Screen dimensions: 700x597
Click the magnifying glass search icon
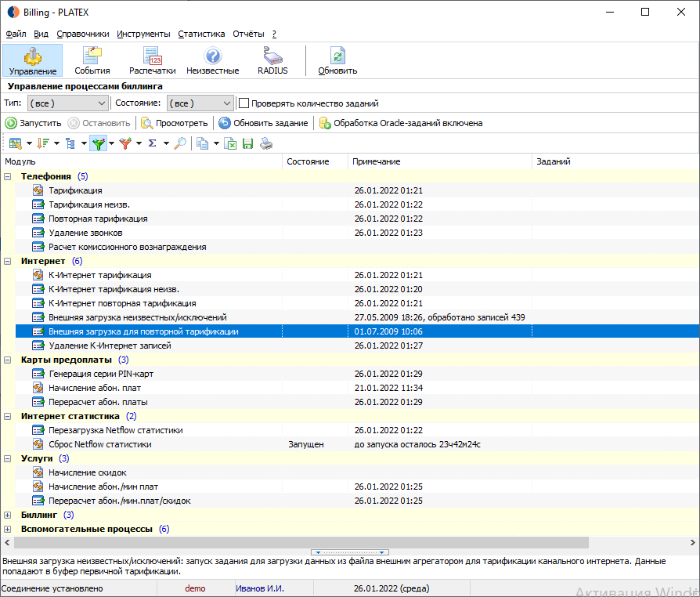tap(180, 143)
